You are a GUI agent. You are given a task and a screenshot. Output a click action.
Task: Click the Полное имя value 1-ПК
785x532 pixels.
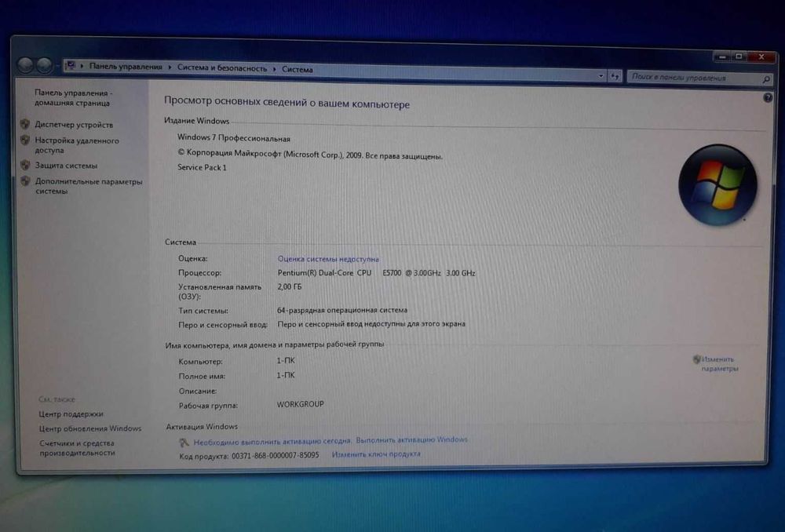(286, 375)
